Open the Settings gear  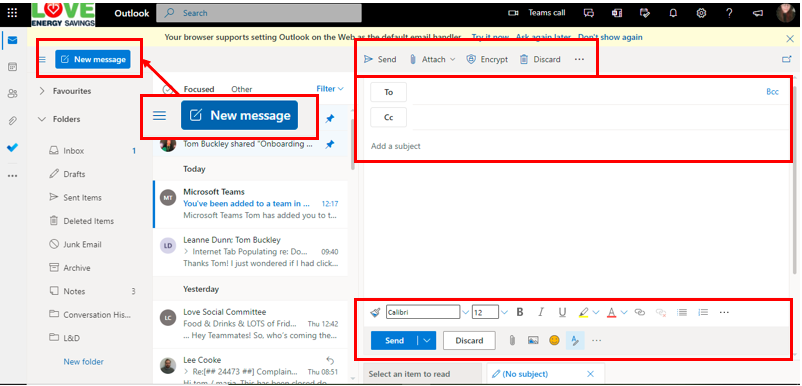click(701, 13)
